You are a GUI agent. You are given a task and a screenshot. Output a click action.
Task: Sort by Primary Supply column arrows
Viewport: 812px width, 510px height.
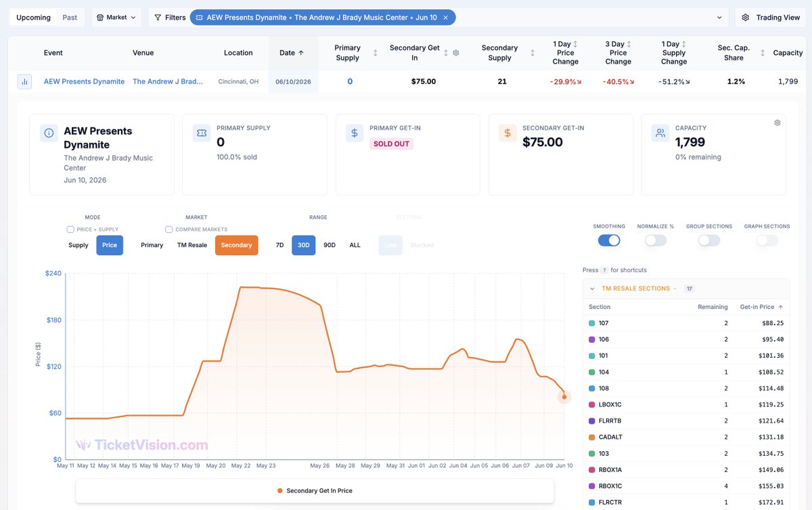click(x=376, y=53)
